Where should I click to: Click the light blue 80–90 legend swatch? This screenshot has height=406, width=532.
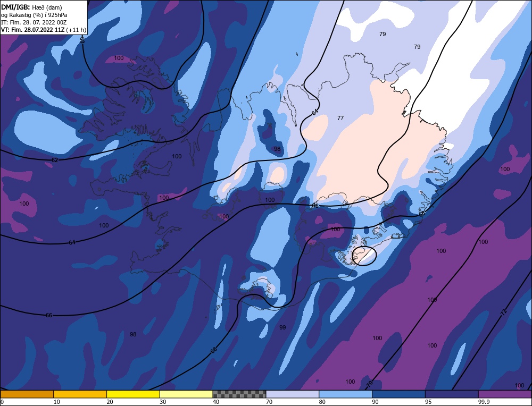point(345,394)
